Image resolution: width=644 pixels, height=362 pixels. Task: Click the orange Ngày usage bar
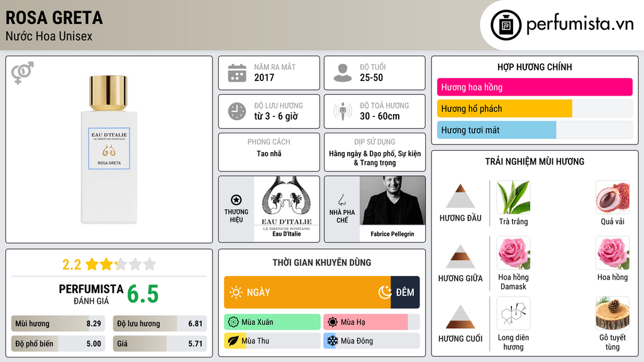pos(307,292)
